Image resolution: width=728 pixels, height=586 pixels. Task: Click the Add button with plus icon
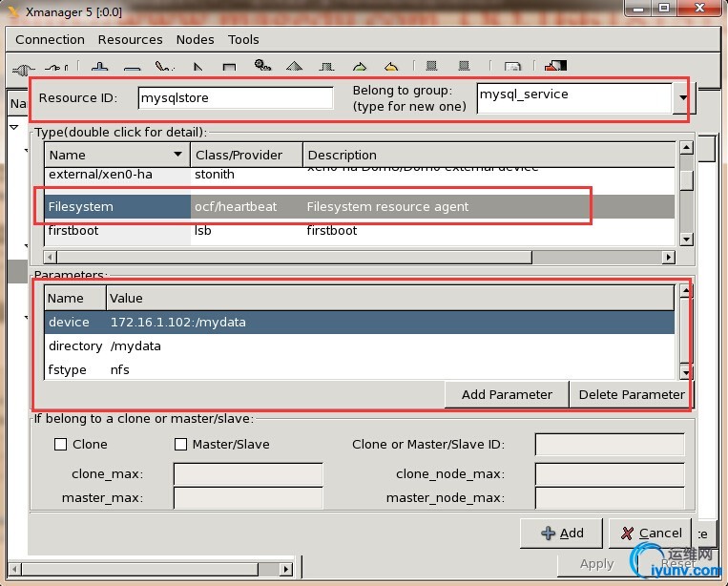coord(561,534)
